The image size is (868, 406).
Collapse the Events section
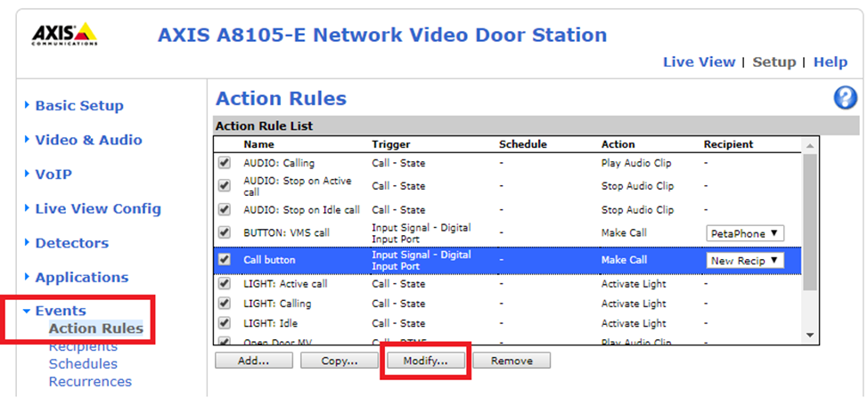[60, 311]
